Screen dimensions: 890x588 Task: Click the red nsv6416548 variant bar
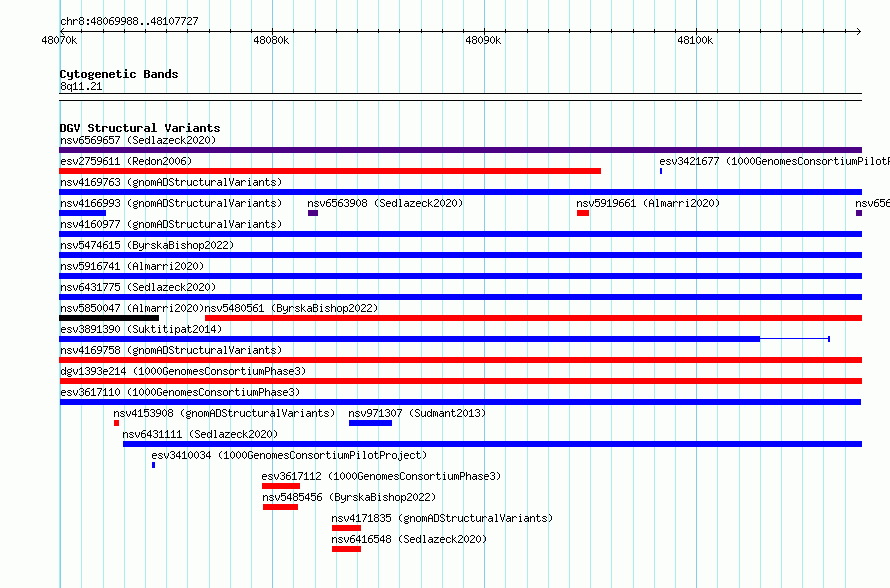pos(346,549)
